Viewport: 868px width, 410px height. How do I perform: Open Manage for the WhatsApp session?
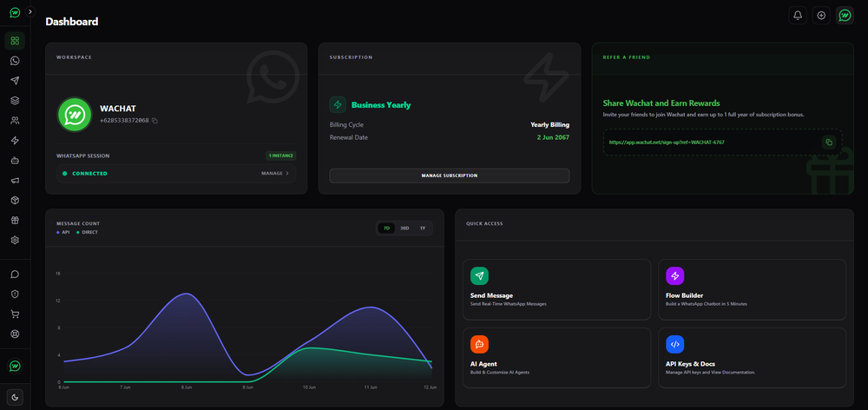[275, 174]
